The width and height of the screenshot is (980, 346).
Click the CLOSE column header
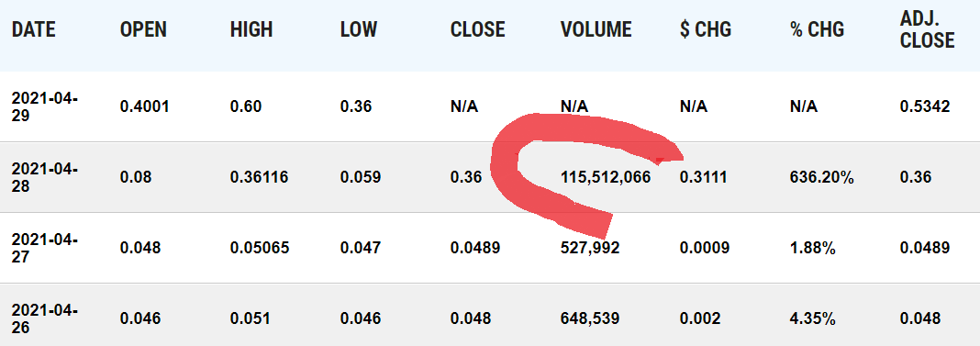[x=477, y=29]
